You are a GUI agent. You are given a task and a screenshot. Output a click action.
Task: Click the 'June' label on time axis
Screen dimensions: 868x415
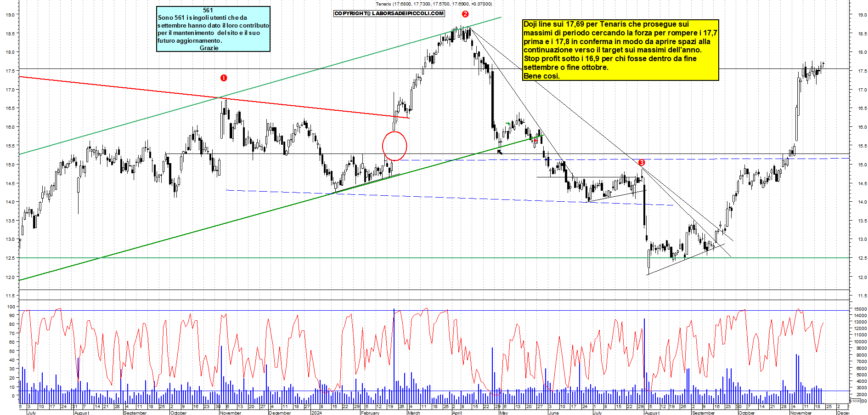(554, 413)
